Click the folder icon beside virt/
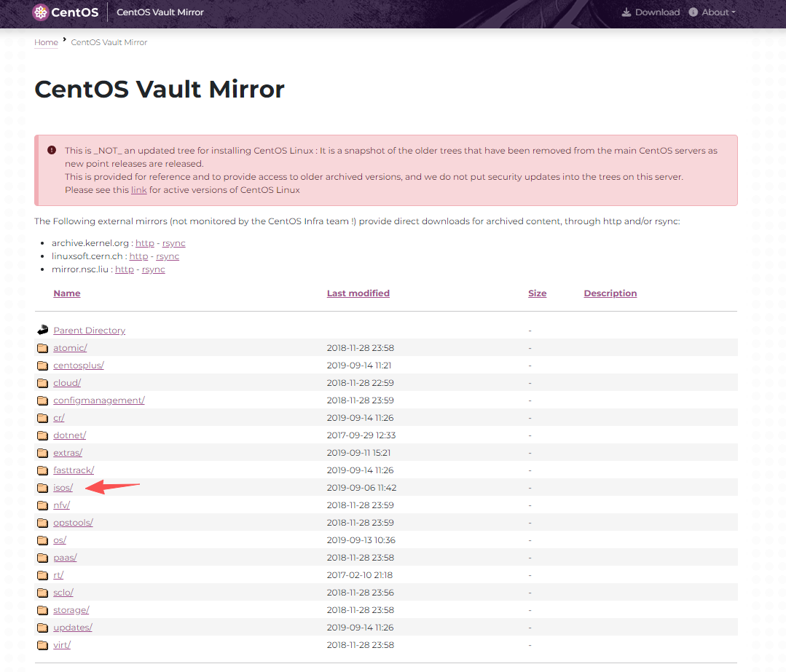The height and width of the screenshot is (672, 786). point(42,645)
